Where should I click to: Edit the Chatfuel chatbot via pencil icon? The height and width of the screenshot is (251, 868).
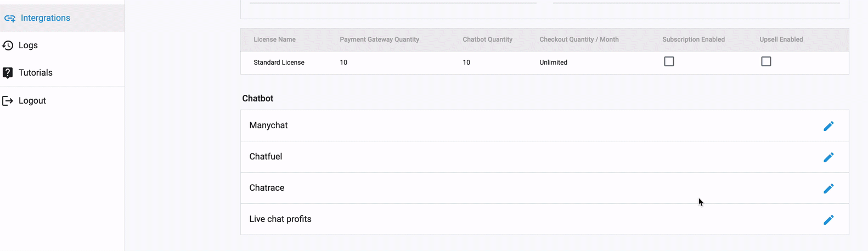[x=828, y=157]
